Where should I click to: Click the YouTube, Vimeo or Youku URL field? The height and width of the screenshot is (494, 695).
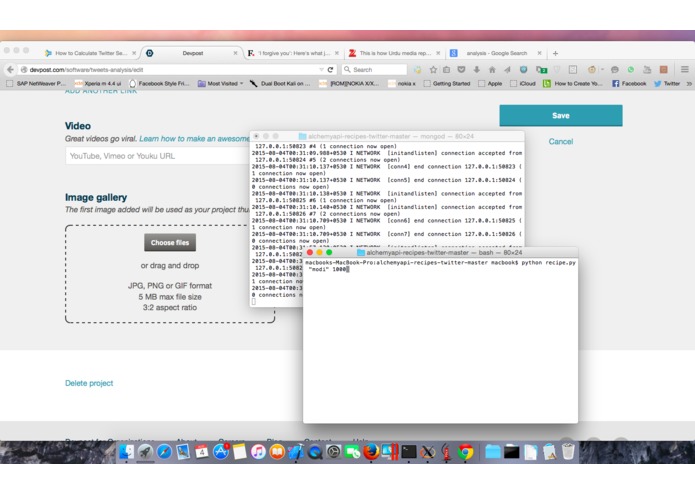pos(157,156)
